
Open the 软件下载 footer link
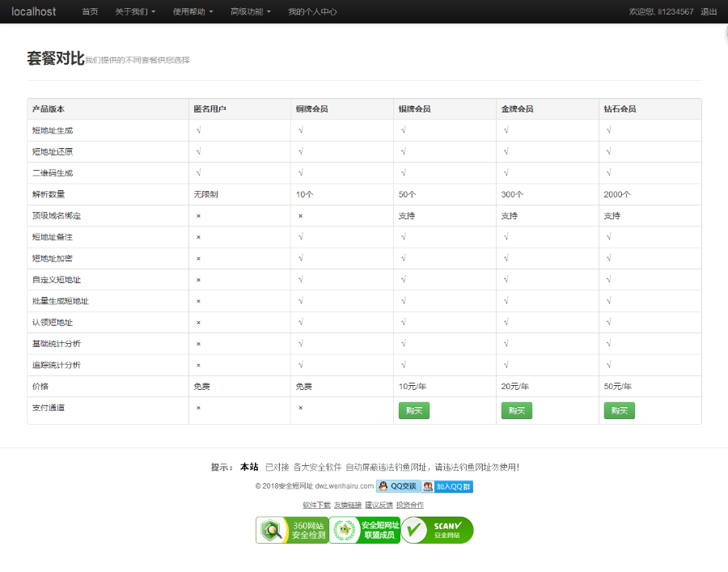pyautogui.click(x=317, y=505)
